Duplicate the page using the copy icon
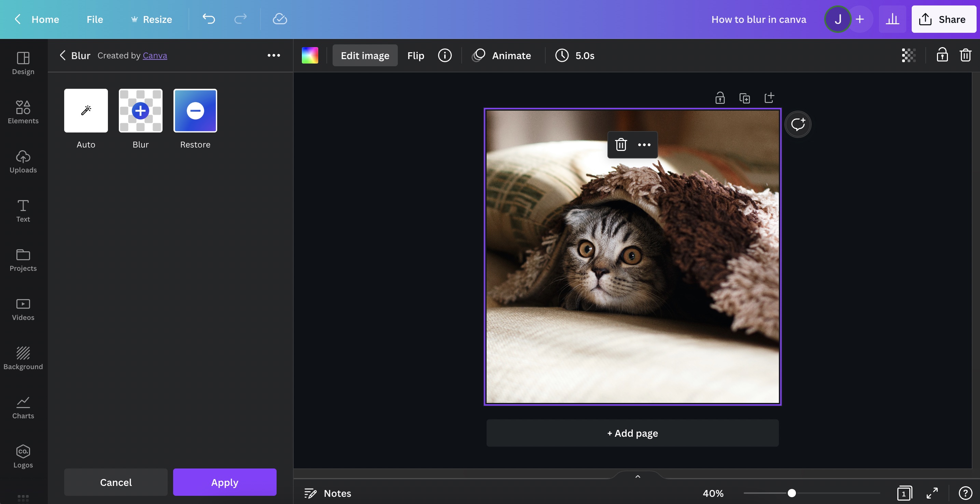 coord(745,97)
